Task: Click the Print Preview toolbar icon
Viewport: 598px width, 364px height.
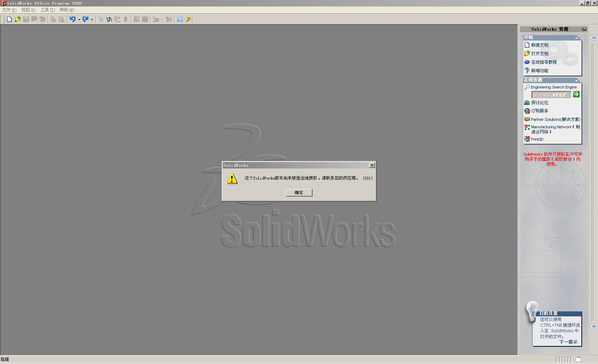Action: [62, 19]
